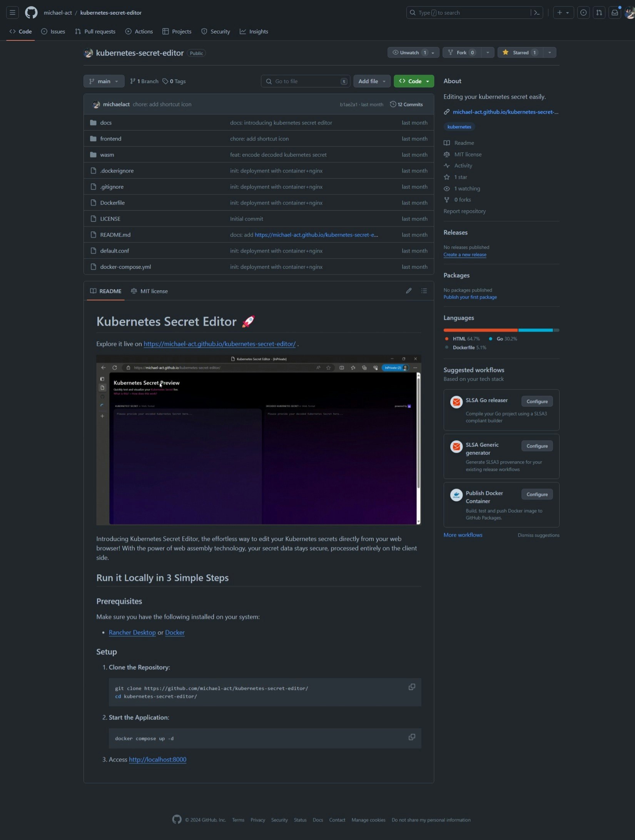Open the wasm folder
The height and width of the screenshot is (840, 635).
pos(107,155)
